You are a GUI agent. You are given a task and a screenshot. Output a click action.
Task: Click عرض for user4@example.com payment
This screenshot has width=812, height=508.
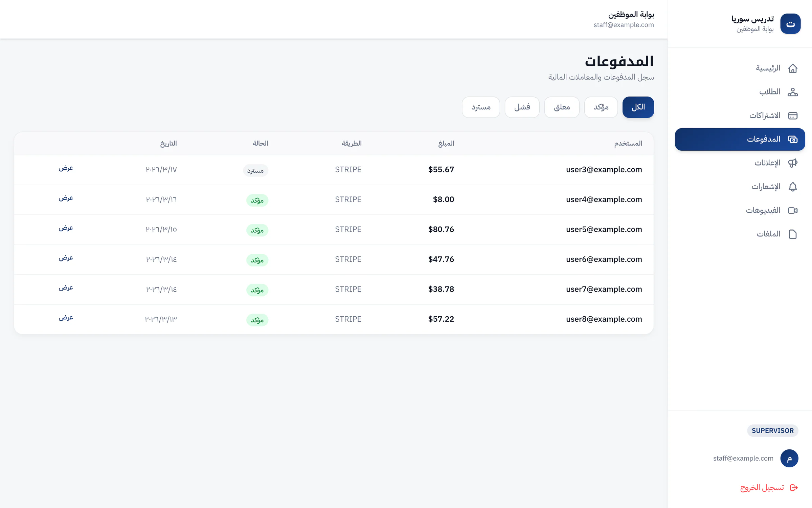(x=66, y=198)
